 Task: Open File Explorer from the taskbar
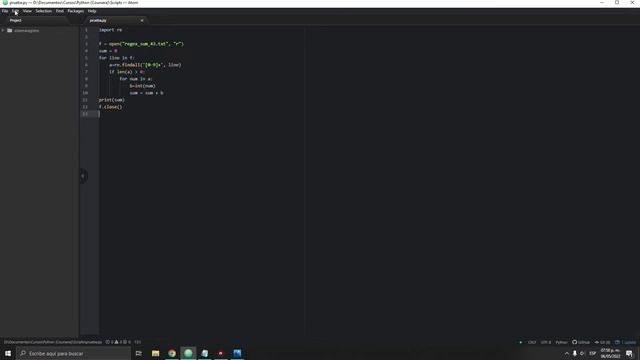tap(156, 353)
